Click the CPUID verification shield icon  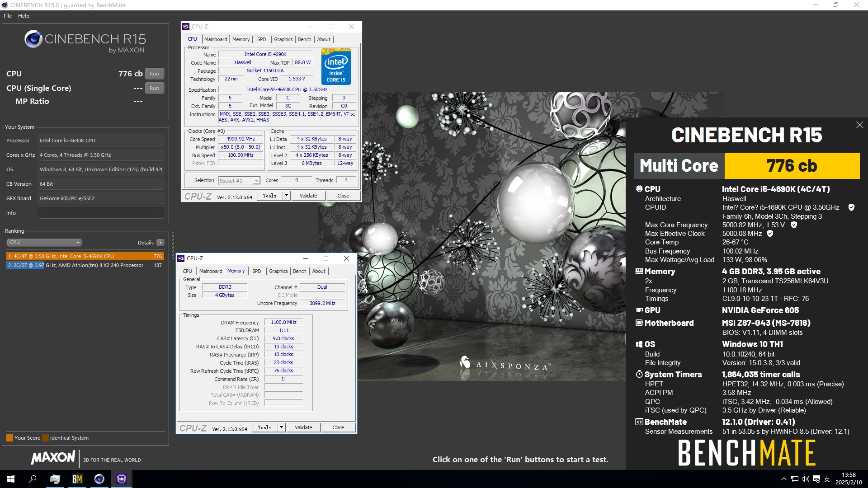tap(851, 207)
